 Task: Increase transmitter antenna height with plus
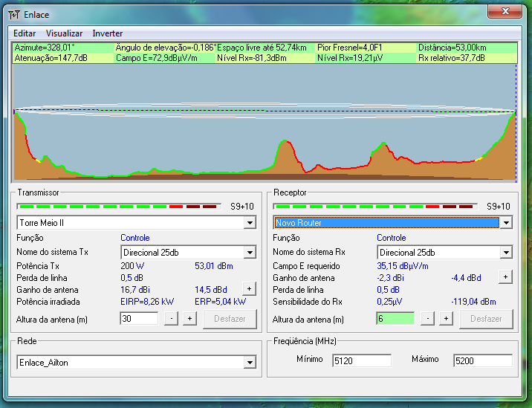pyautogui.click(x=189, y=319)
